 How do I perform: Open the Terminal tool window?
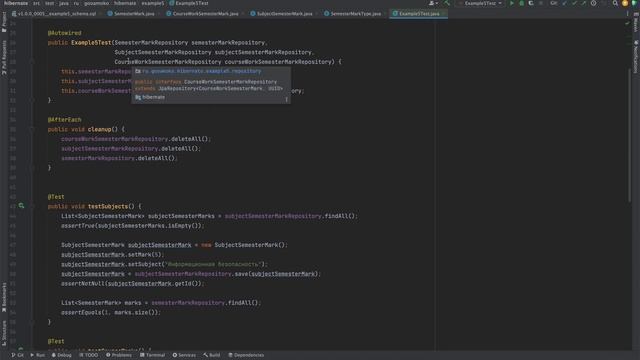tap(152, 355)
